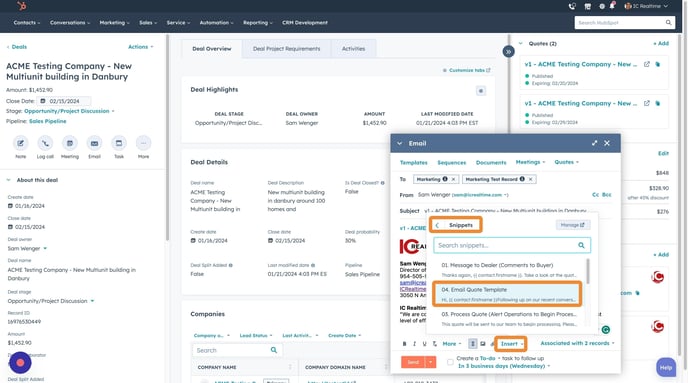The image size is (688, 383).
Task: Click the Log call icon button
Action: 45,143
